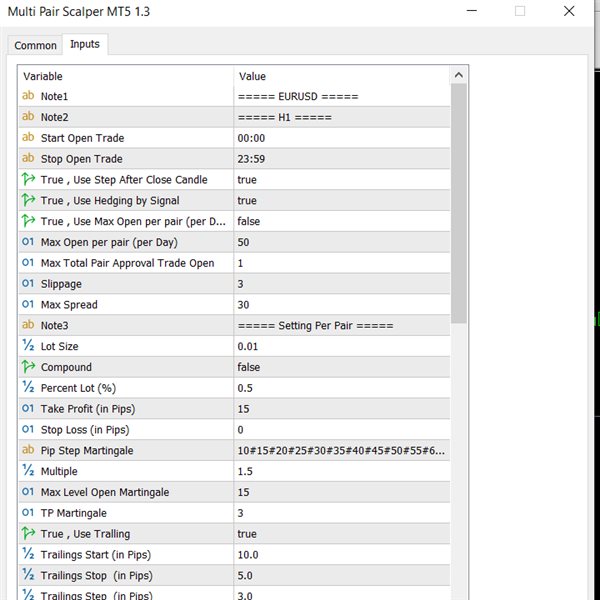
Task: Click the integer icon for Max Total Pair Approval
Action: tap(28, 262)
